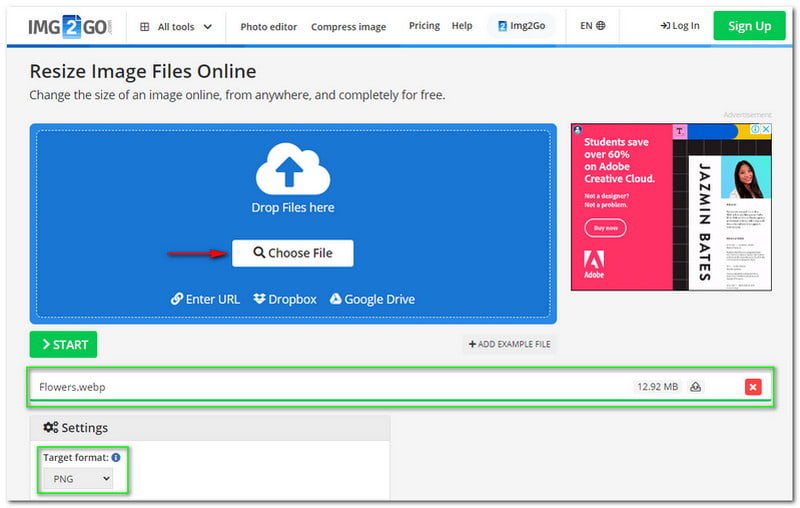Open the Photo editor menu item
Image resolution: width=800 pixels, height=508 pixels.
268,27
